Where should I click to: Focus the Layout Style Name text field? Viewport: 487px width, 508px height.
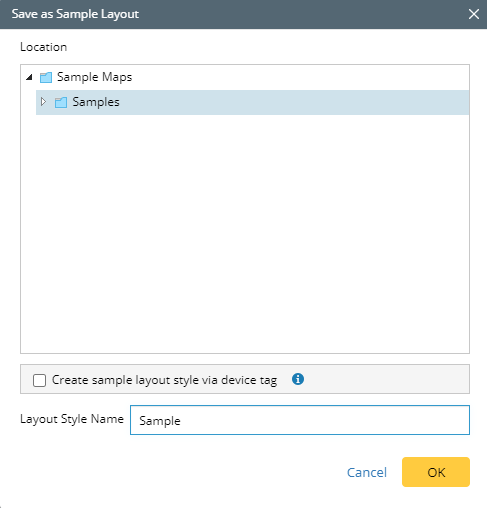click(300, 420)
